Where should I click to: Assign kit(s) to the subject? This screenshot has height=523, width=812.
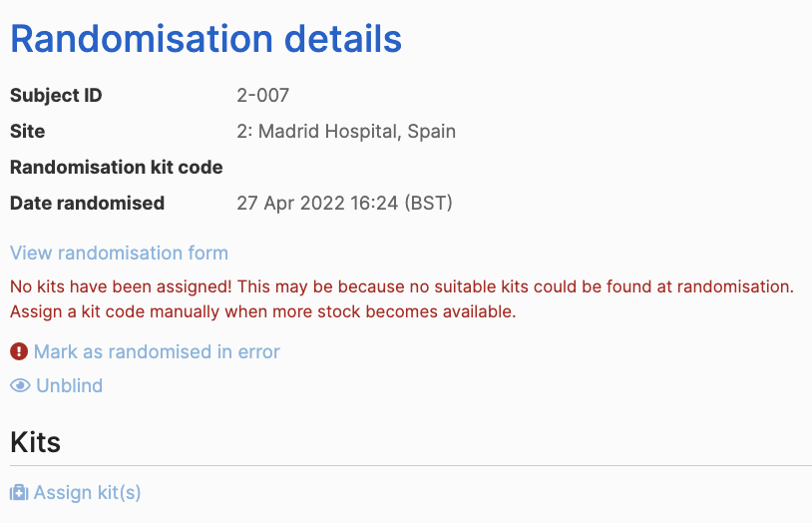tap(87, 492)
